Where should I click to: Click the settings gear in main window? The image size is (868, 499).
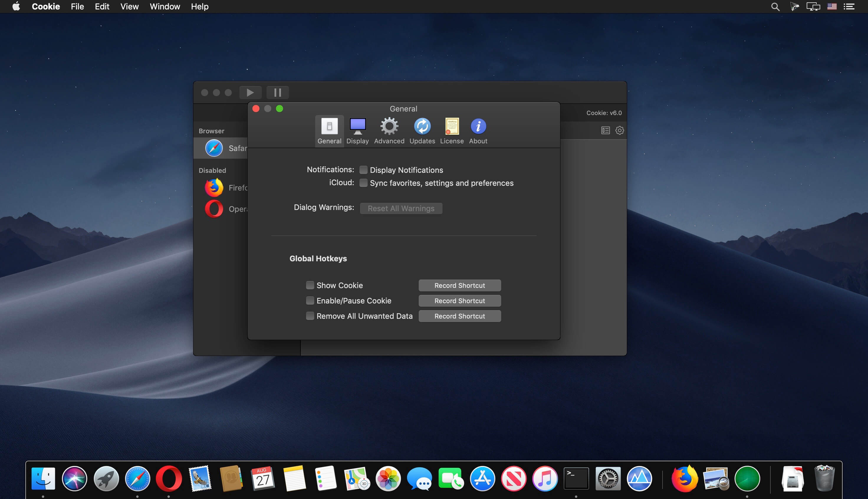pyautogui.click(x=619, y=130)
